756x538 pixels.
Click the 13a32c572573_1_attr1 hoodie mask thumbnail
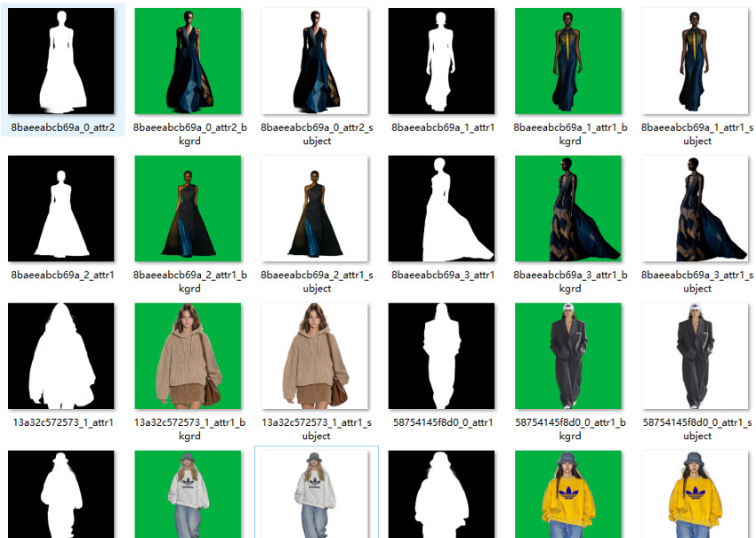click(62, 356)
